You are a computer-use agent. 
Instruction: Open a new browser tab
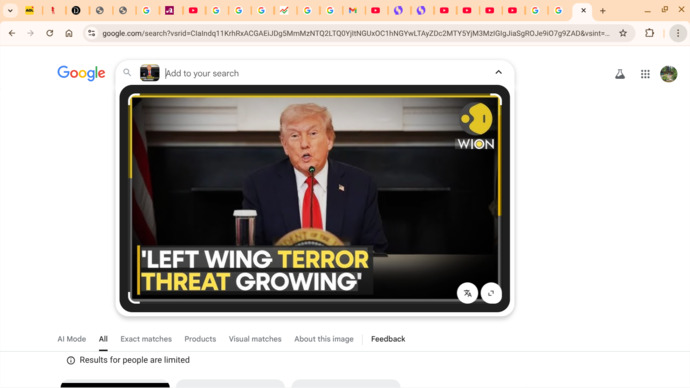click(603, 11)
